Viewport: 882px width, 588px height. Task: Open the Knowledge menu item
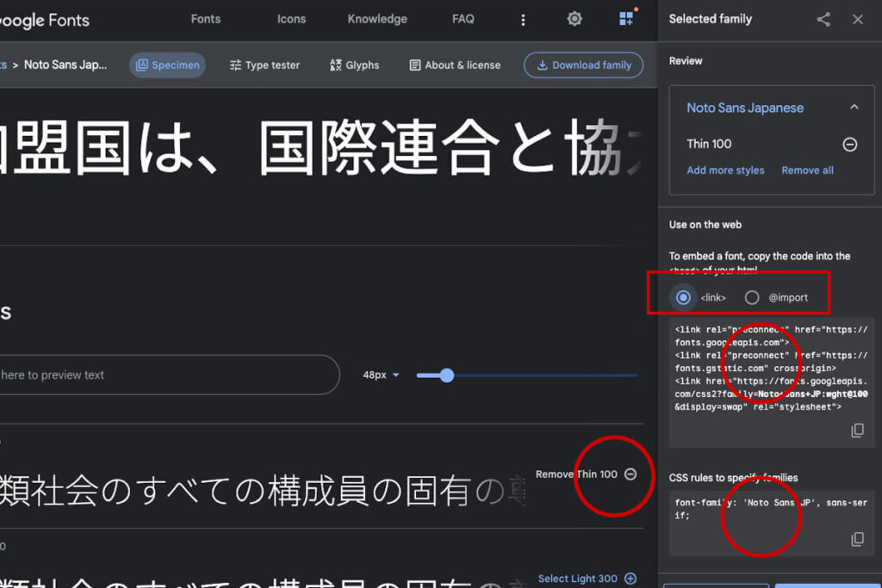(x=377, y=19)
